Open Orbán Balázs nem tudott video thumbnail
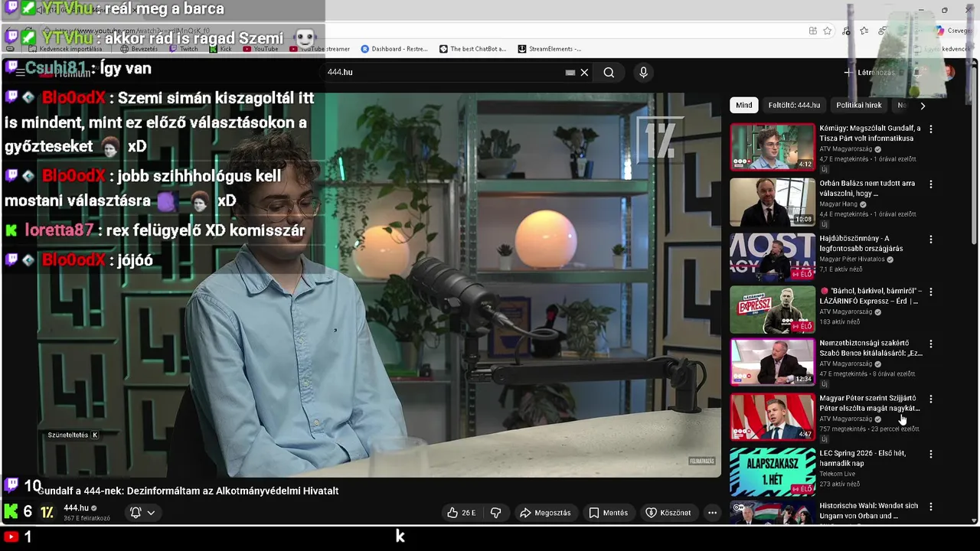 click(x=773, y=202)
